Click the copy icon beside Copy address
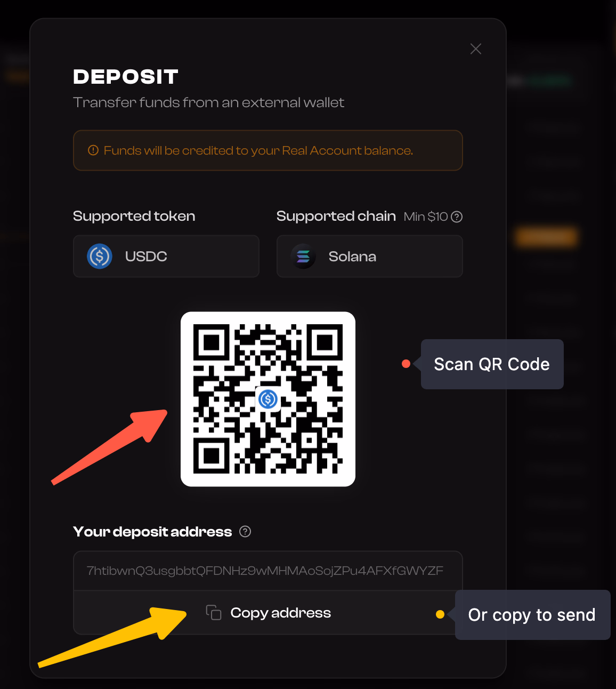This screenshot has width=616, height=689. point(214,613)
